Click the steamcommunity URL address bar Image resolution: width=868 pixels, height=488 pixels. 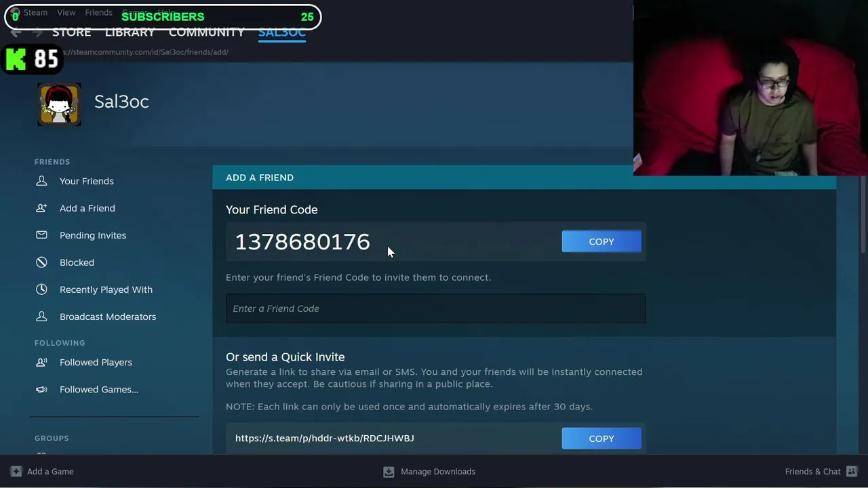144,52
